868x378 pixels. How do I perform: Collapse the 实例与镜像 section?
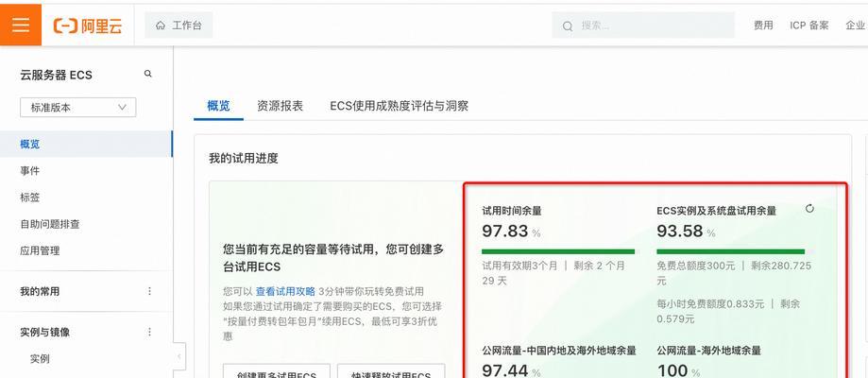coord(44,333)
